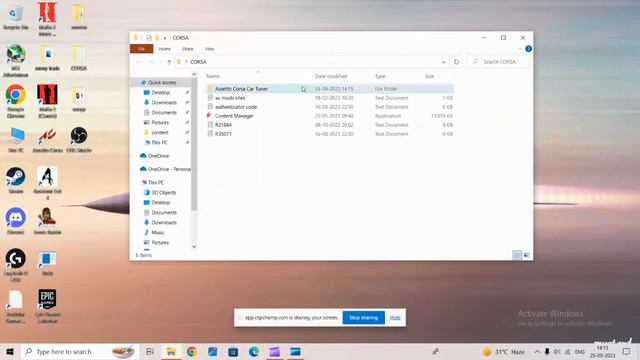Select the authenticator code file
This screenshot has width=640, height=360.
tap(236, 107)
